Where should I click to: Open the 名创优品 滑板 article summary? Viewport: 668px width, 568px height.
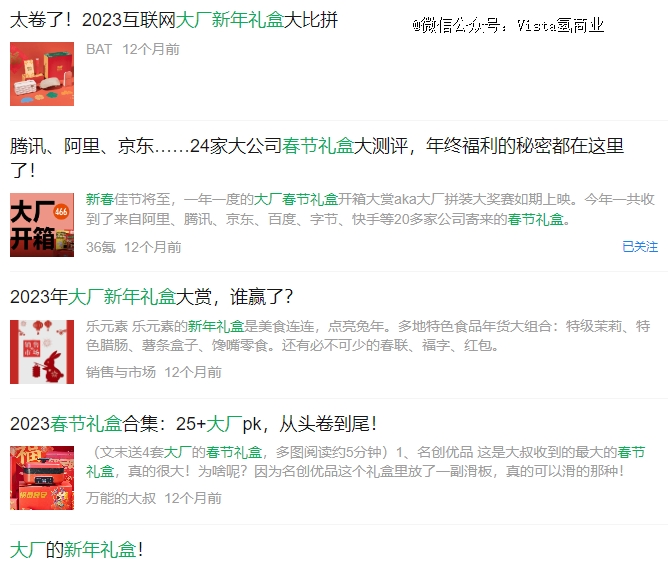(366, 461)
